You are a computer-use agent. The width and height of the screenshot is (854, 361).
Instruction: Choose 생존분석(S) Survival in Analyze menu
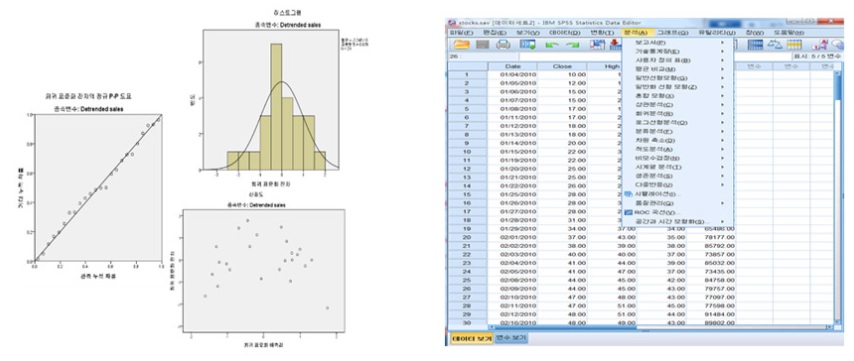click(x=678, y=176)
